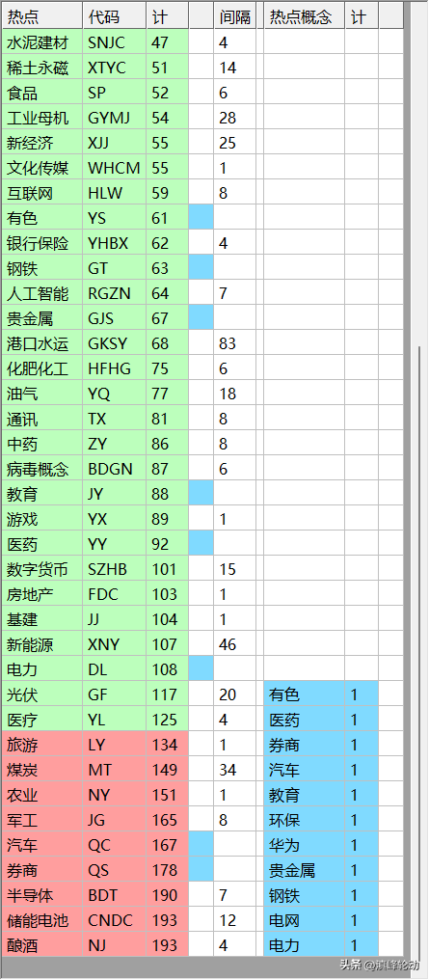Click the 油气 cell
Screen dimensions: 429x980
pos(43,394)
